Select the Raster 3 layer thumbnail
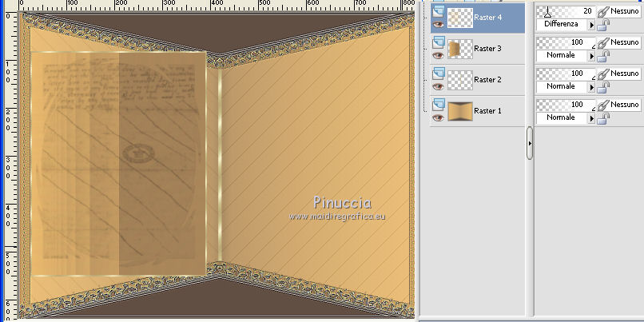This screenshot has height=322, width=644. 460,49
